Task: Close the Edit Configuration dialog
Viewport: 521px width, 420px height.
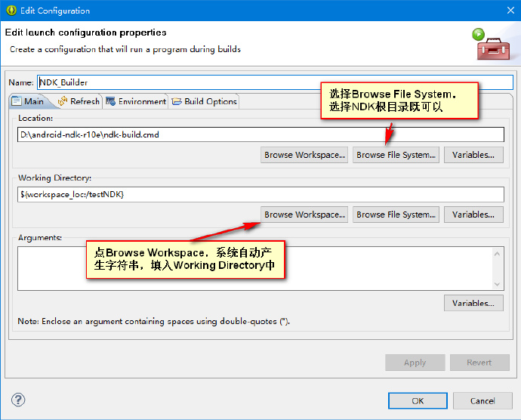Action: point(510,11)
